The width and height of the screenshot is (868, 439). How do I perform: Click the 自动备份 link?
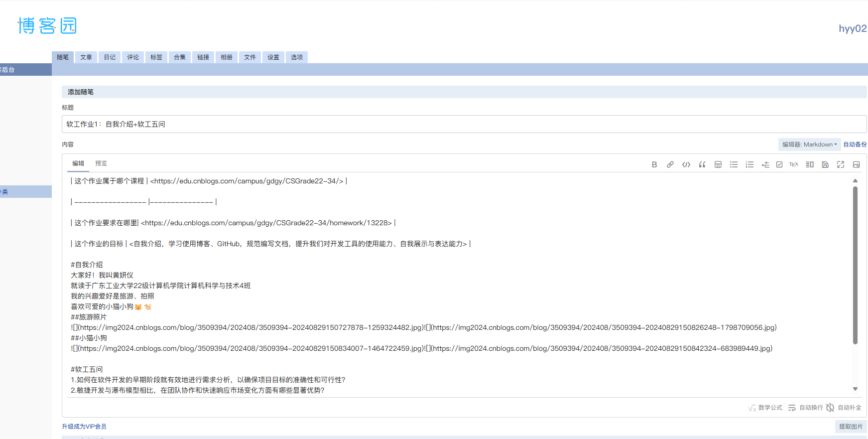click(855, 145)
